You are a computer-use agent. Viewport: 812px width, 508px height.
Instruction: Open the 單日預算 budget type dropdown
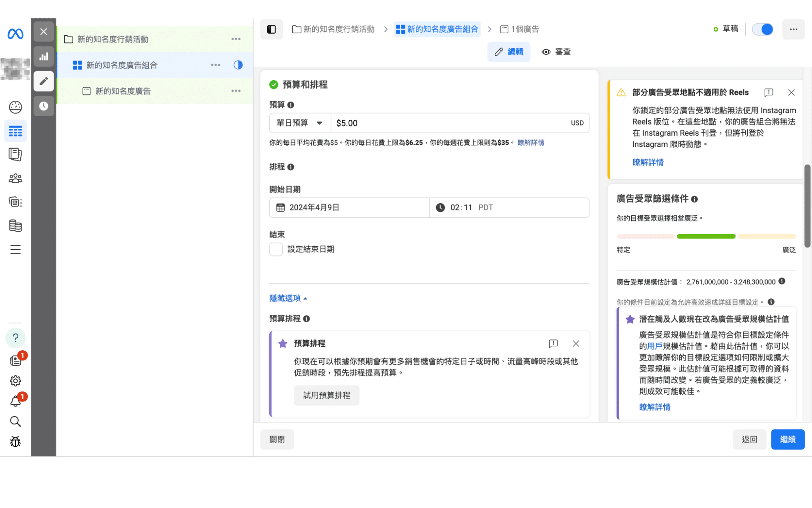[299, 123]
